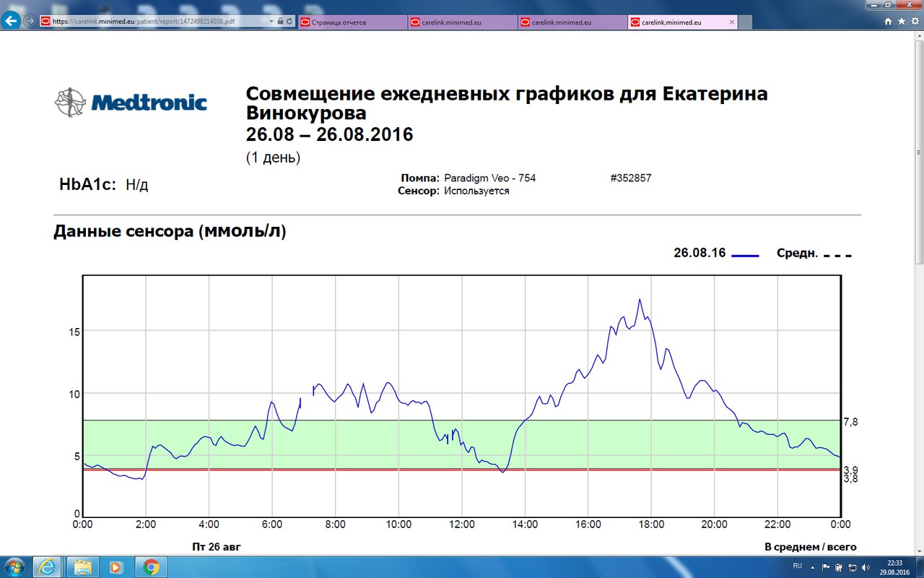Open Windows Media Player from the taskbar
This screenshot has height=578, width=924.
pyautogui.click(x=115, y=568)
